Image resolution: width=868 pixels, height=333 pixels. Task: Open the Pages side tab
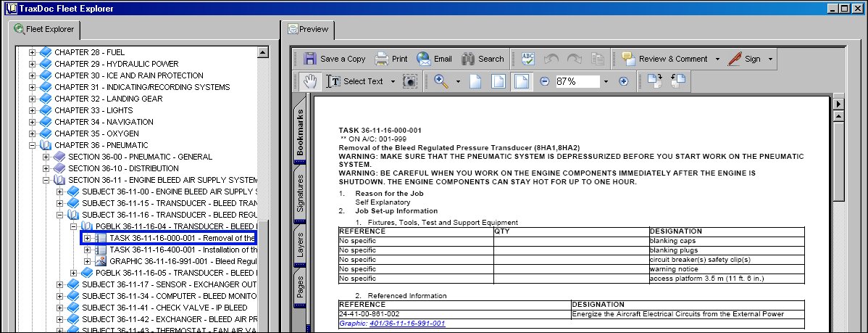click(299, 287)
